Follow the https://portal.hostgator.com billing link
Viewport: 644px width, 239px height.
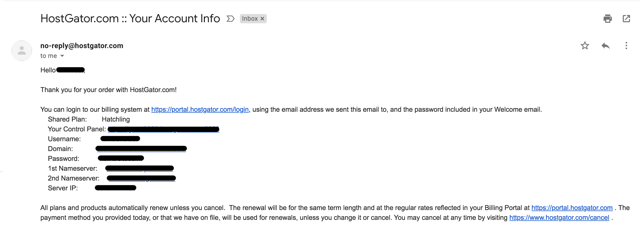572,208
